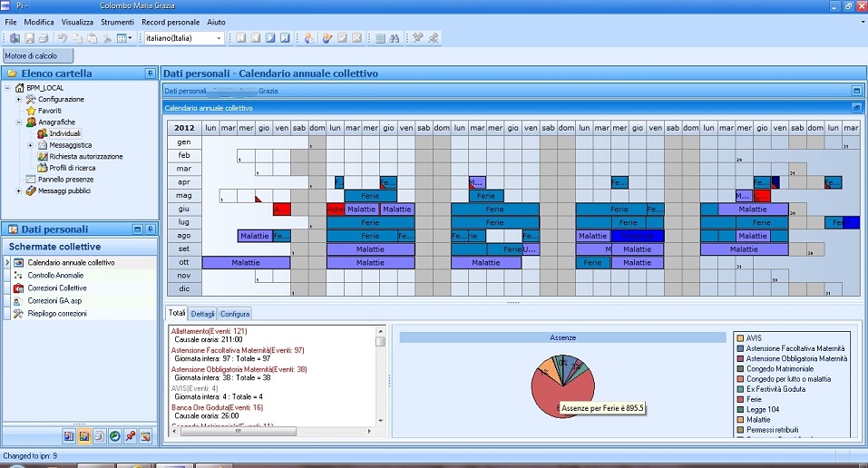Open the Strumenti menu
The width and height of the screenshot is (868, 468).
pyautogui.click(x=117, y=21)
